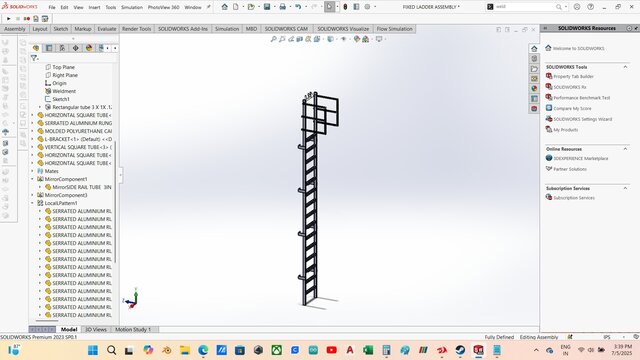Image resolution: width=640 pixels, height=360 pixels.
Task: Open Property Tab Builder
Action: point(573,77)
